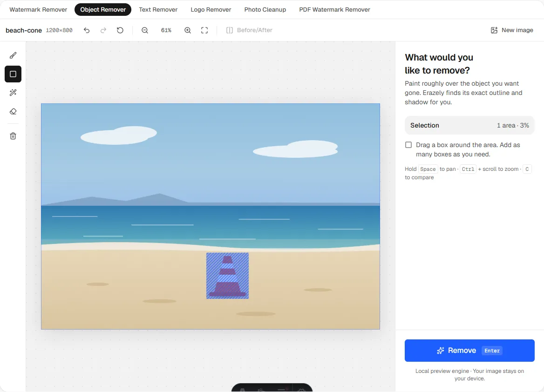Viewport: 544px width, 392px height.
Task: Click the blue Remove button
Action: [x=469, y=351]
